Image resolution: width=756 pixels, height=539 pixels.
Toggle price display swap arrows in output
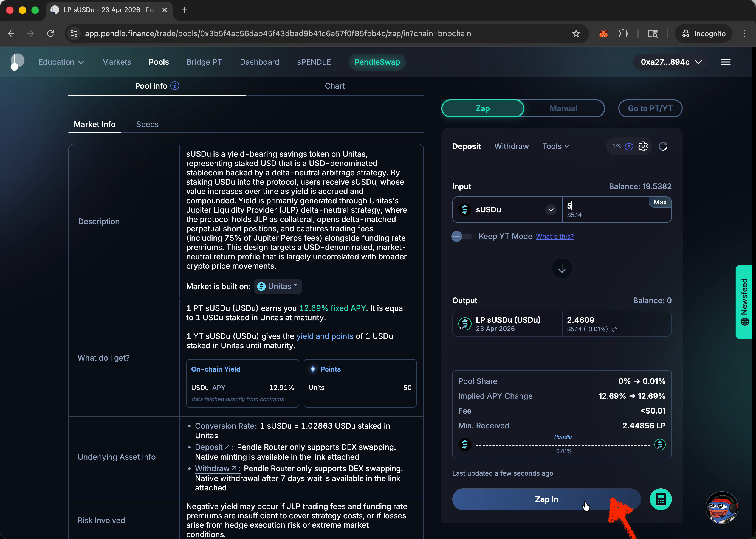point(614,329)
